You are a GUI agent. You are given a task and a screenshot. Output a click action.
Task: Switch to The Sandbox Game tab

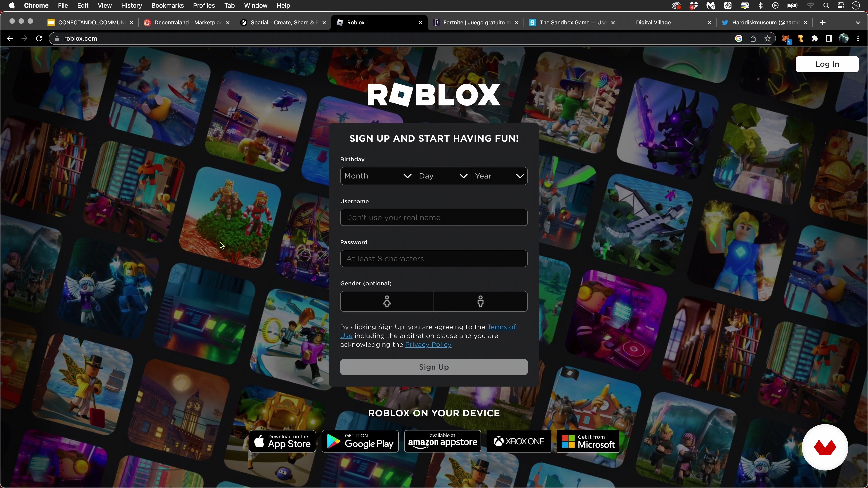(572, 23)
